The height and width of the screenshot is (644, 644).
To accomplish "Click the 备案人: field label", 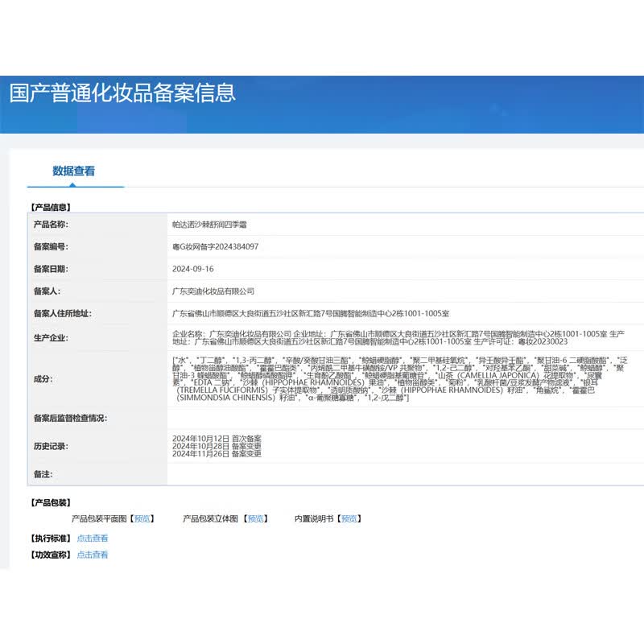I will pyautogui.click(x=47, y=291).
